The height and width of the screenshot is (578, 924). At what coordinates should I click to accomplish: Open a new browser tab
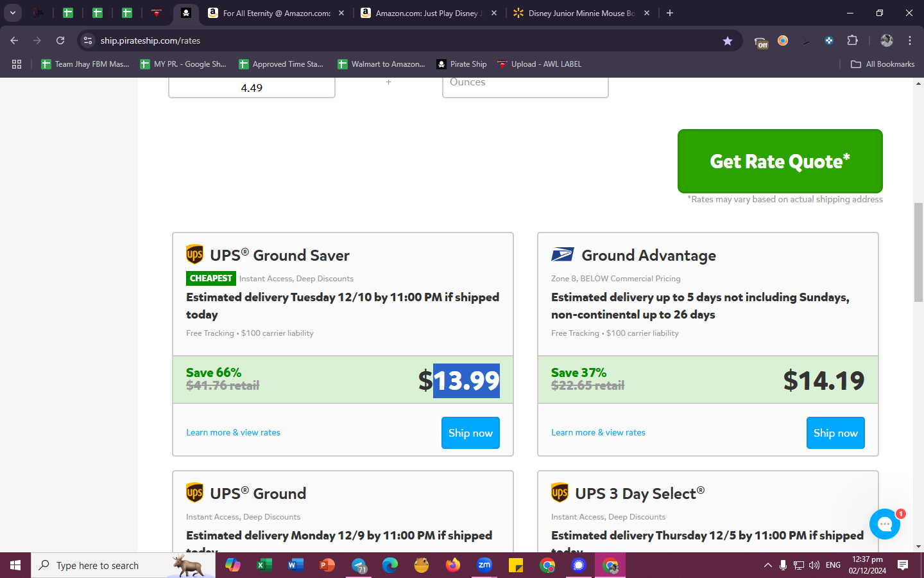[x=670, y=13]
